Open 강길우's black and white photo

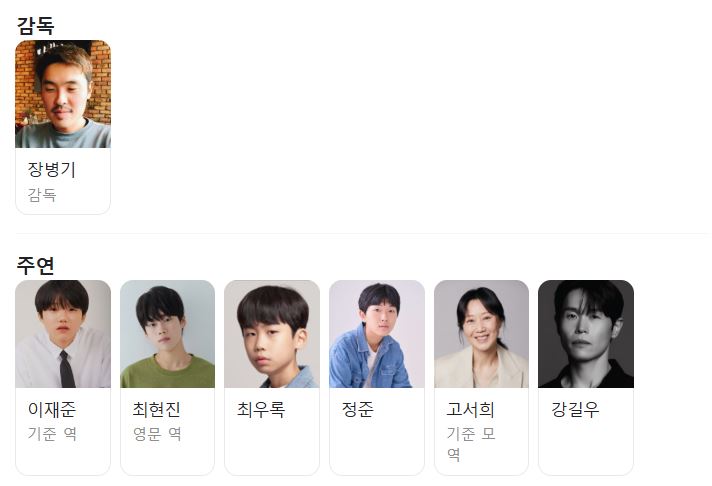[586, 334]
